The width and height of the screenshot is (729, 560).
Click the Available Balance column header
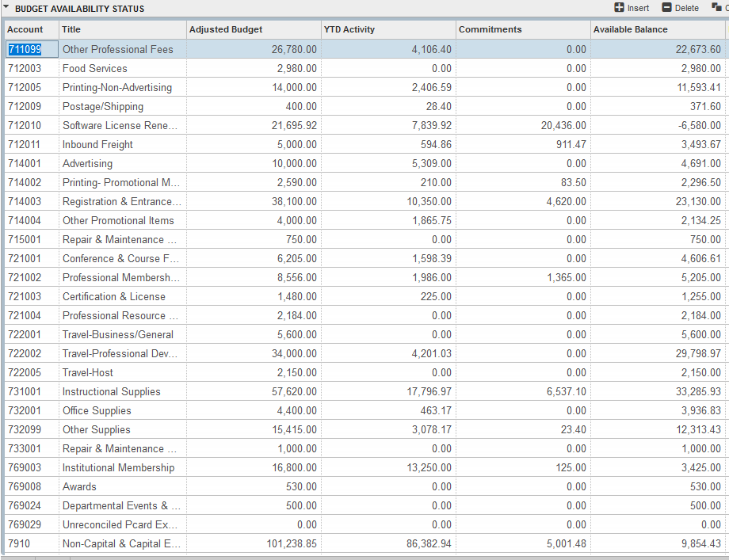pyautogui.click(x=658, y=29)
